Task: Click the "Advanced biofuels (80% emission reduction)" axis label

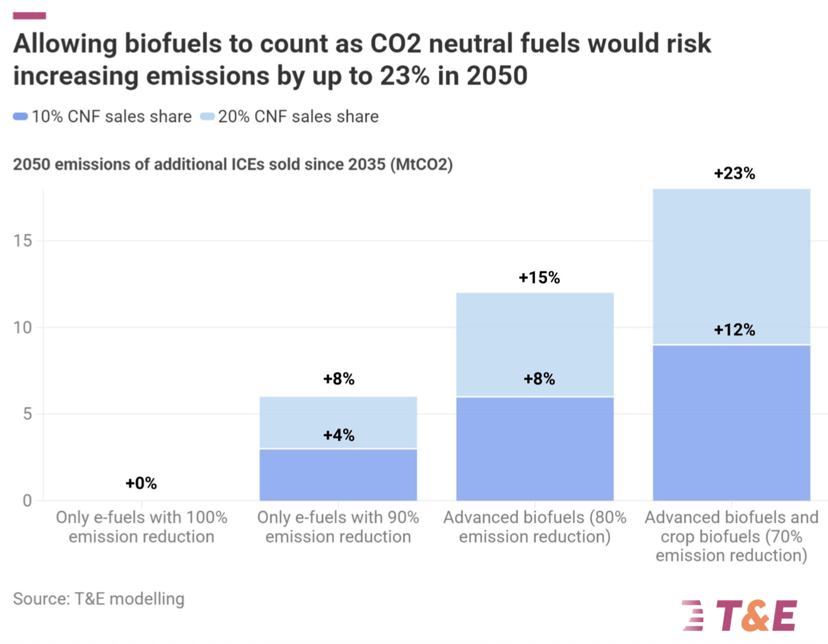Action: pos(535,527)
